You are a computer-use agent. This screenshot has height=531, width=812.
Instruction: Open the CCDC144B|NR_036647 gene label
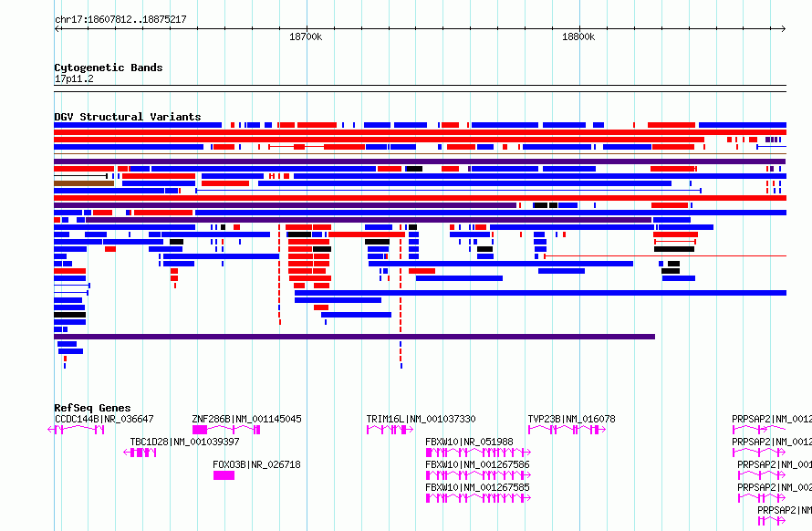tap(104, 419)
